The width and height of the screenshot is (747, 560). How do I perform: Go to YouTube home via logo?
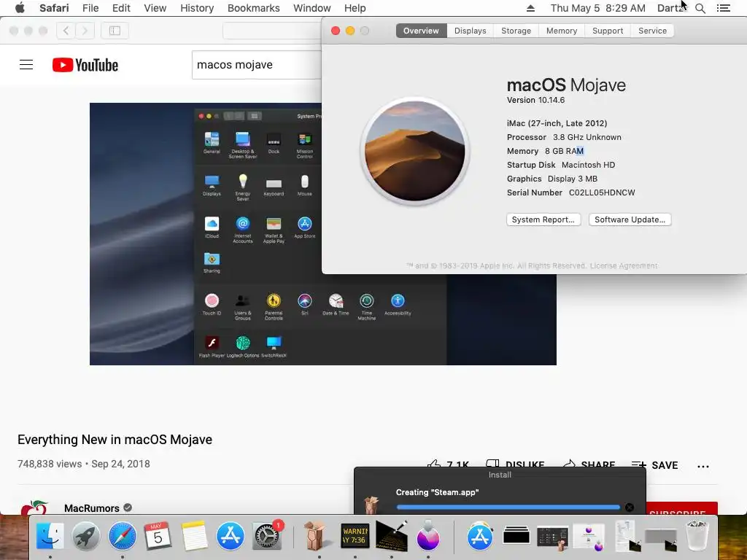[x=85, y=65]
